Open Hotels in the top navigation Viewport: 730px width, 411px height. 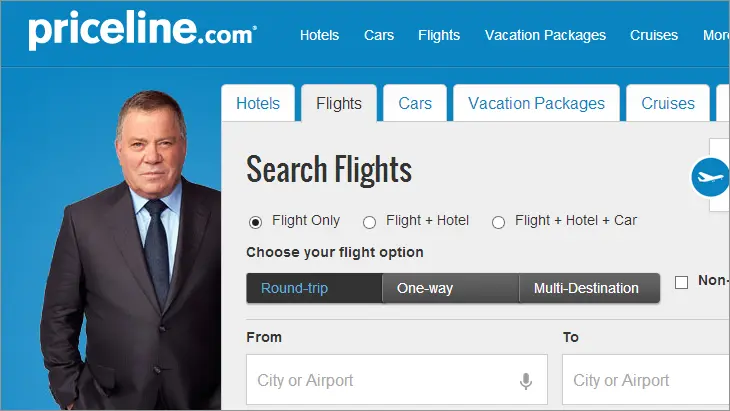[319, 35]
